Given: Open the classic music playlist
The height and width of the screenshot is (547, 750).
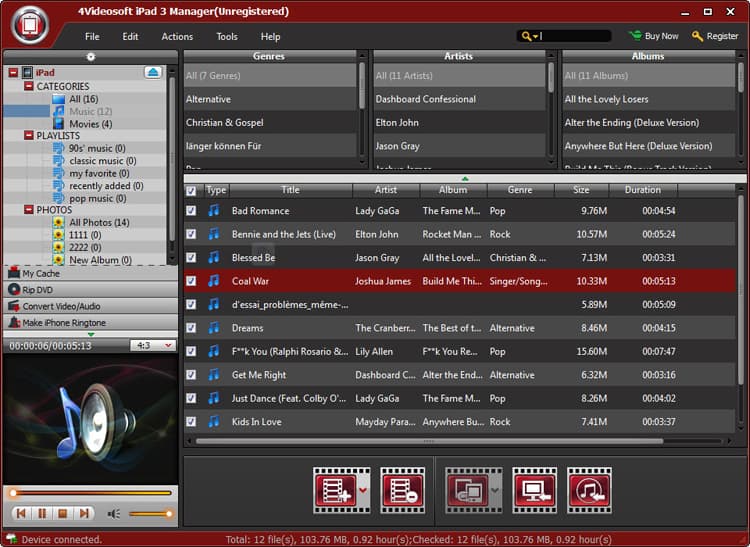Looking at the screenshot, I should tap(102, 161).
